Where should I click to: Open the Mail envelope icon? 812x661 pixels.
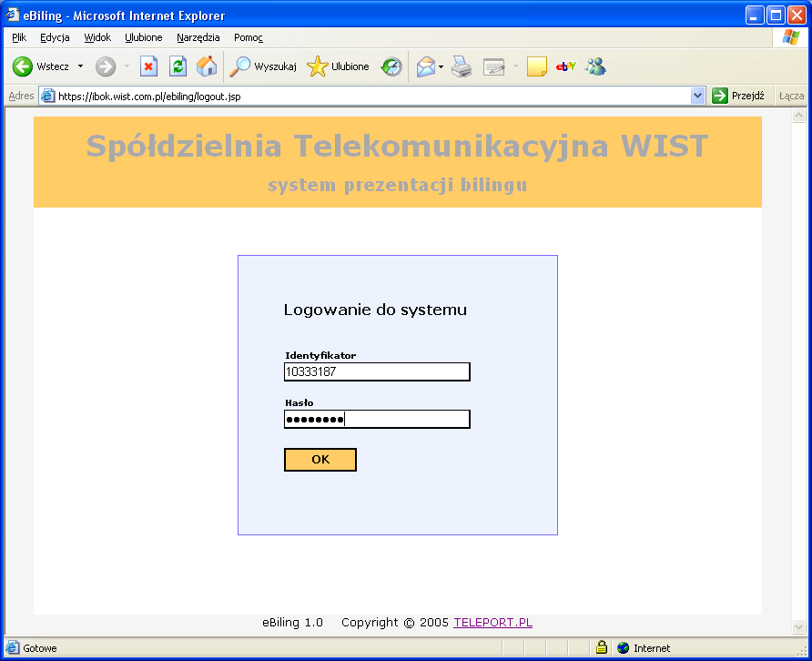click(x=426, y=66)
